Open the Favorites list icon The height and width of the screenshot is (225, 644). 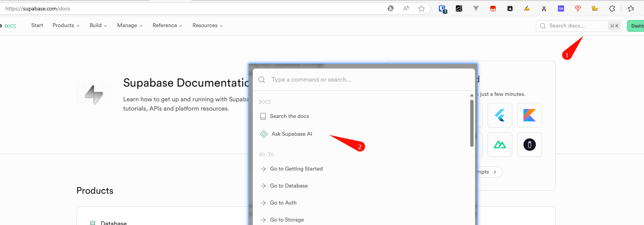631,9
